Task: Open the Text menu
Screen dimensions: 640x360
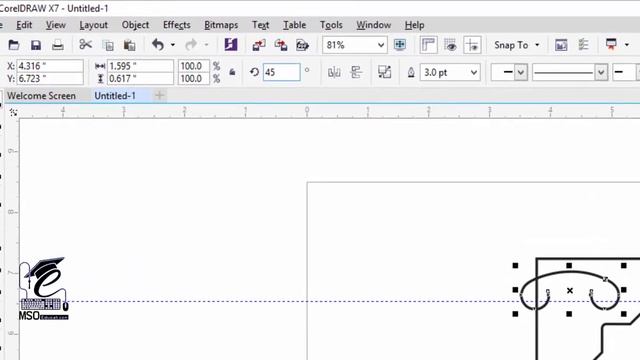Action: click(260, 25)
